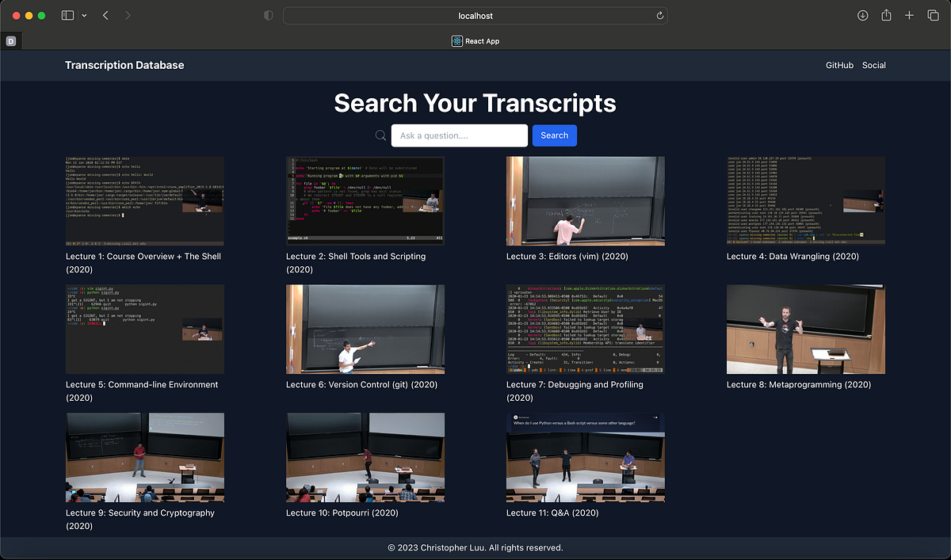
Task: Open a new browser tab
Action: point(909,15)
